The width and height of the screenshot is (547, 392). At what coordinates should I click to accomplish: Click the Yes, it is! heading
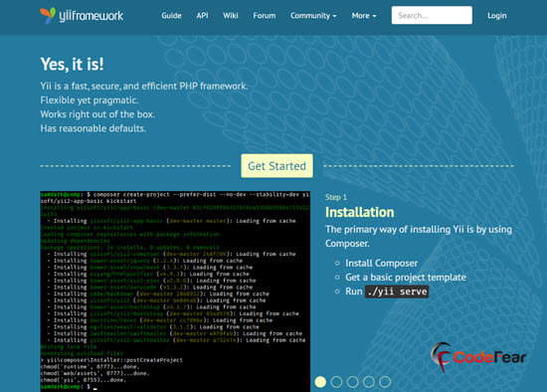(x=72, y=65)
